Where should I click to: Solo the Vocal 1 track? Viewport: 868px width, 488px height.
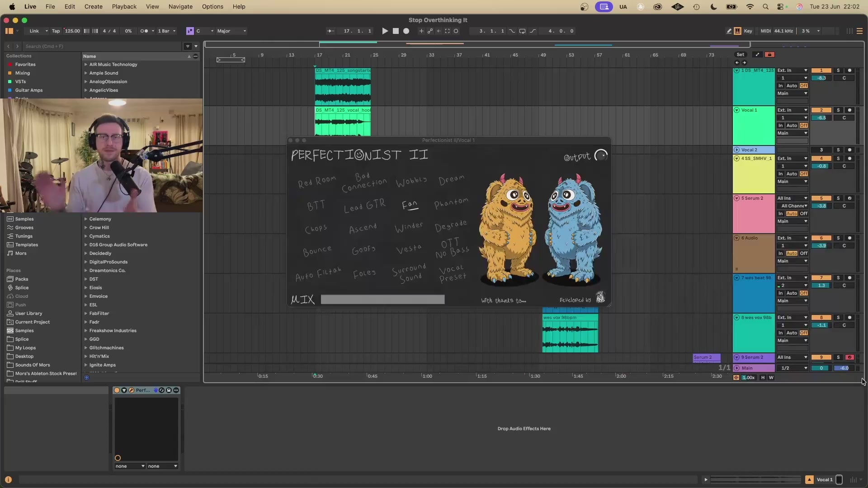click(838, 110)
